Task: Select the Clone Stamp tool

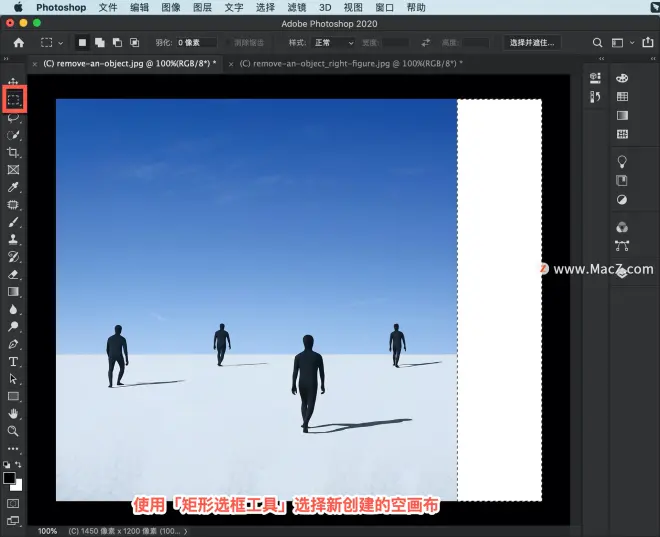Action: [13, 239]
